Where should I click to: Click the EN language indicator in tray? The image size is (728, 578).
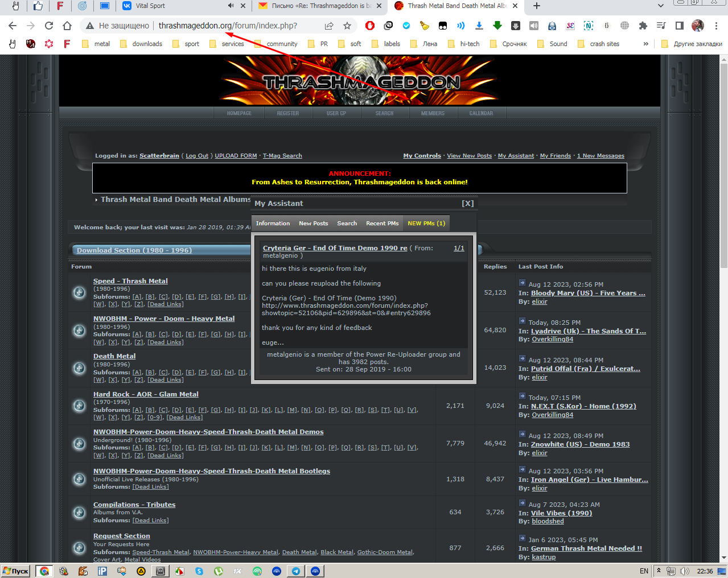(644, 571)
